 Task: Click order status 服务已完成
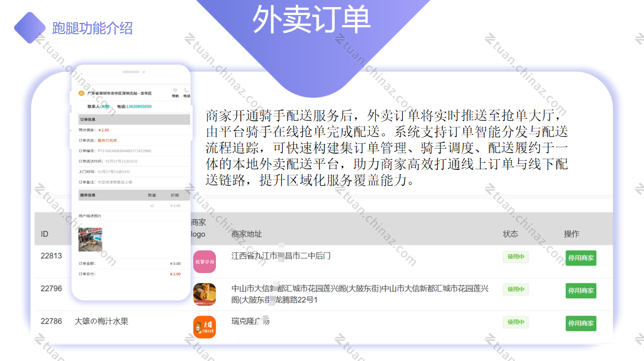click(107, 140)
